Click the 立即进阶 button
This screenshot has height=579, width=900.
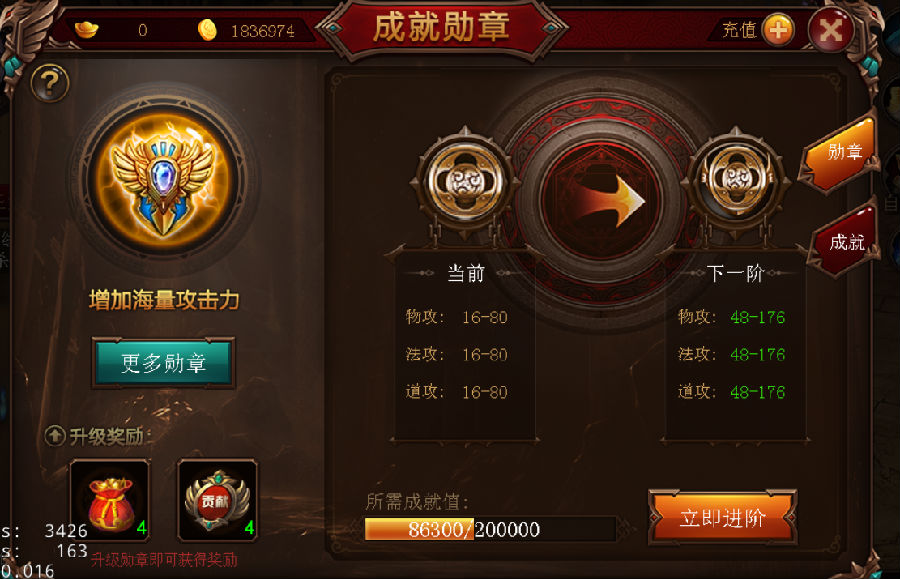point(723,518)
